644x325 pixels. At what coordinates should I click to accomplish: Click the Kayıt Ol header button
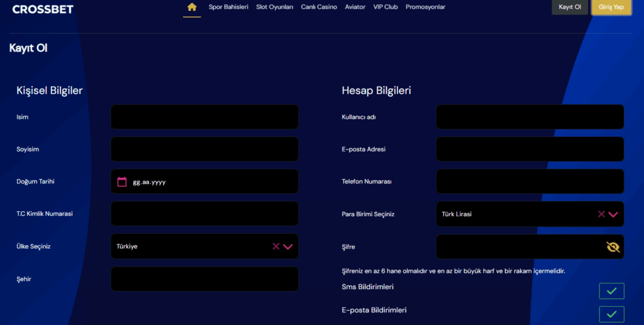click(570, 7)
